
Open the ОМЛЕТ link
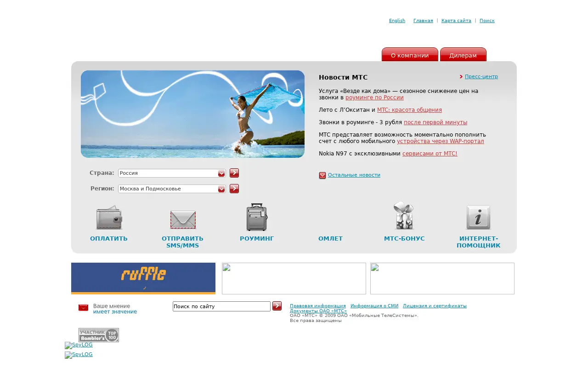click(x=330, y=239)
